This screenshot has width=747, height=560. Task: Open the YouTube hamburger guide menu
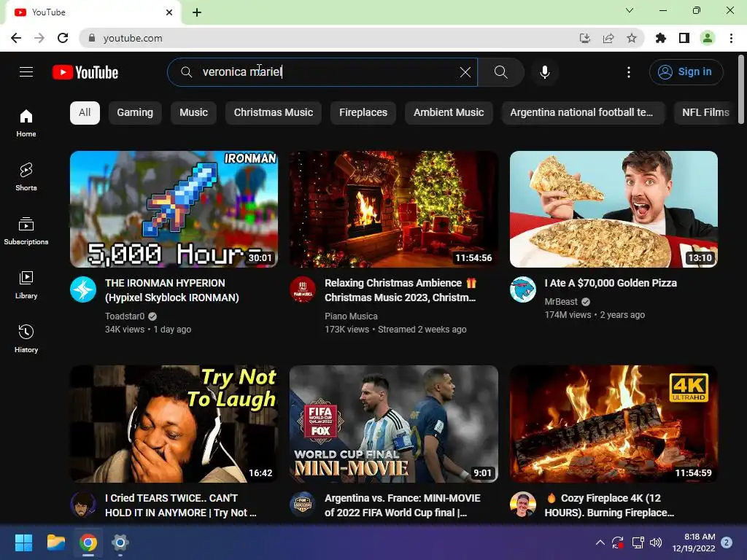point(26,72)
